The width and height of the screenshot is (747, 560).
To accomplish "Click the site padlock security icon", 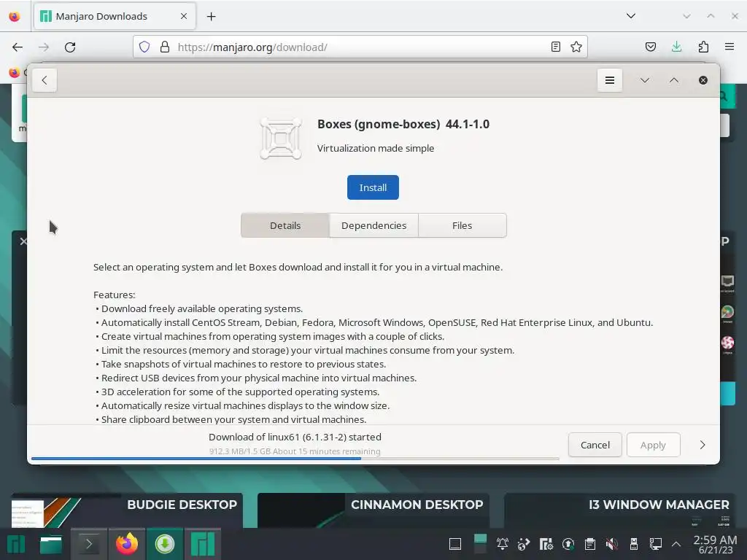I will click(165, 47).
